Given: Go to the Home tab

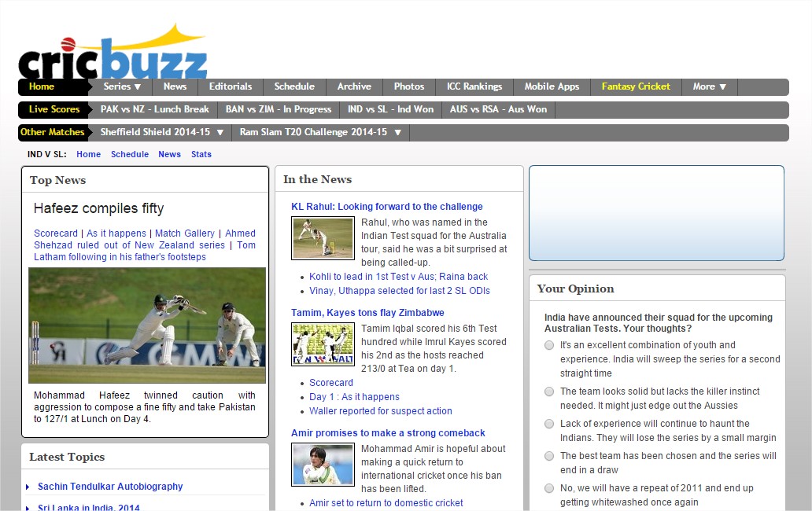Looking at the screenshot, I should coord(42,87).
